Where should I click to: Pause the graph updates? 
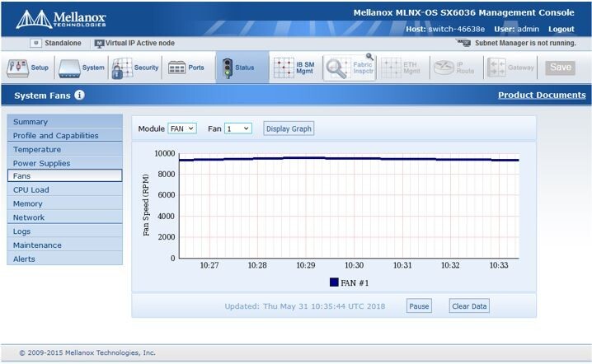(x=419, y=306)
